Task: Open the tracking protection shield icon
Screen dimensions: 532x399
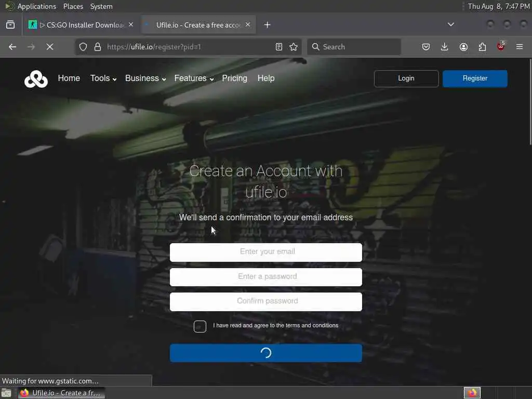Action: click(83, 47)
